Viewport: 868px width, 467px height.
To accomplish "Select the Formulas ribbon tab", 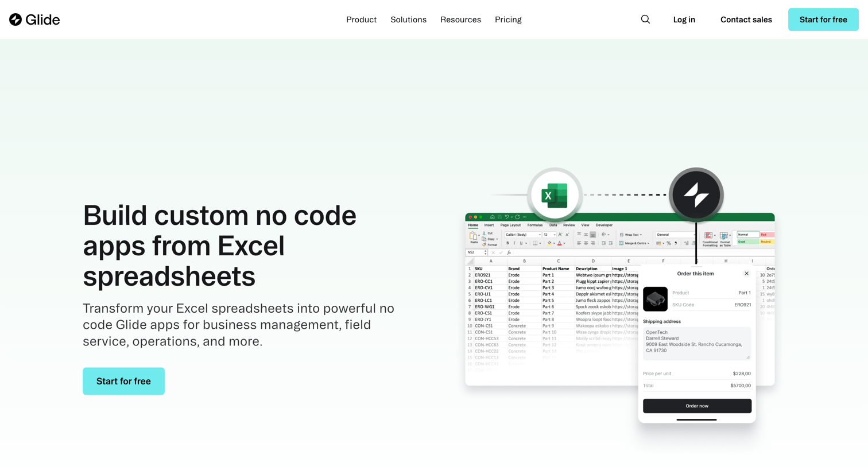I will pos(535,225).
